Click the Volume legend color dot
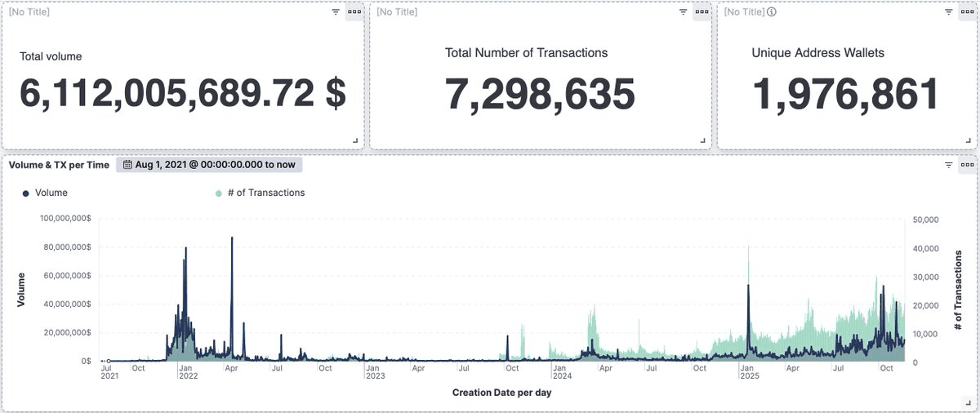980x413 pixels. pos(26,193)
